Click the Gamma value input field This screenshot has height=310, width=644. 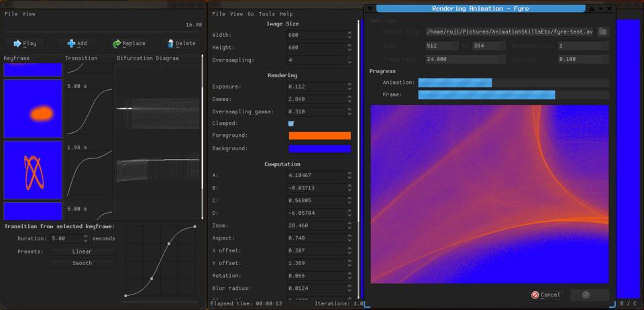coord(315,99)
